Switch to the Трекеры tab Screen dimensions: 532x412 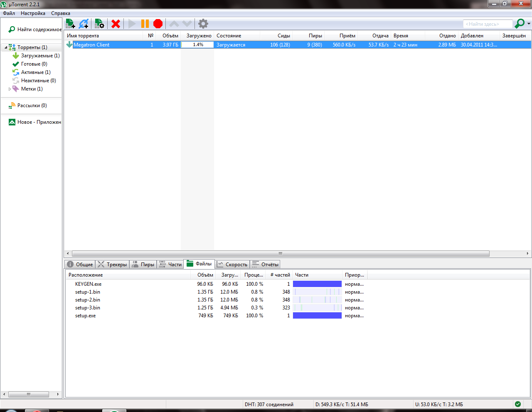112,264
